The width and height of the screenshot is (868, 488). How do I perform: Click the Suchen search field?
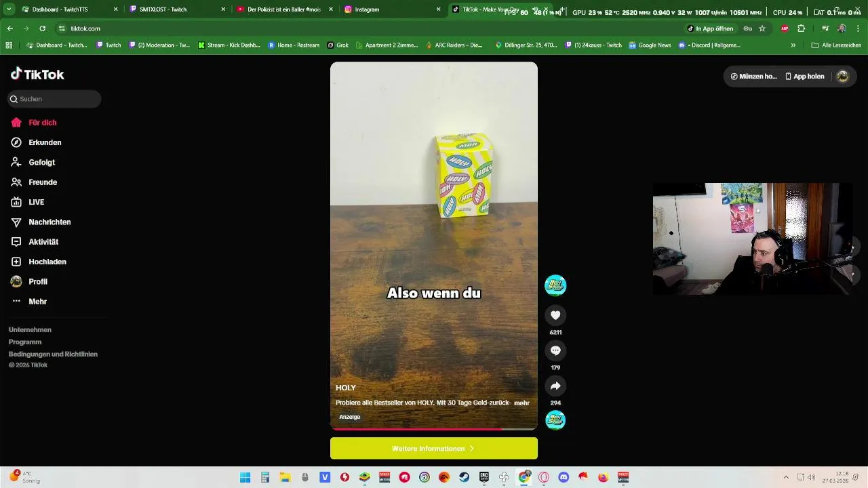pyautogui.click(x=54, y=99)
